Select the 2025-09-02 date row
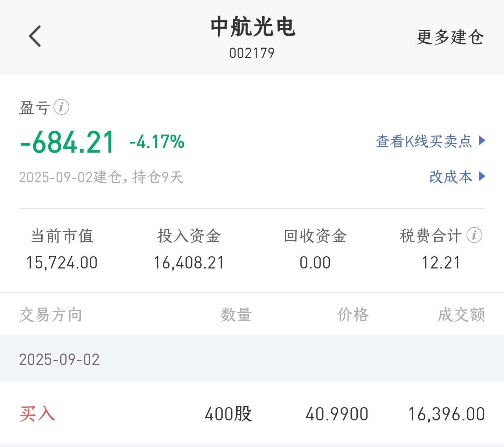This screenshot has height=447, width=504. (252, 359)
